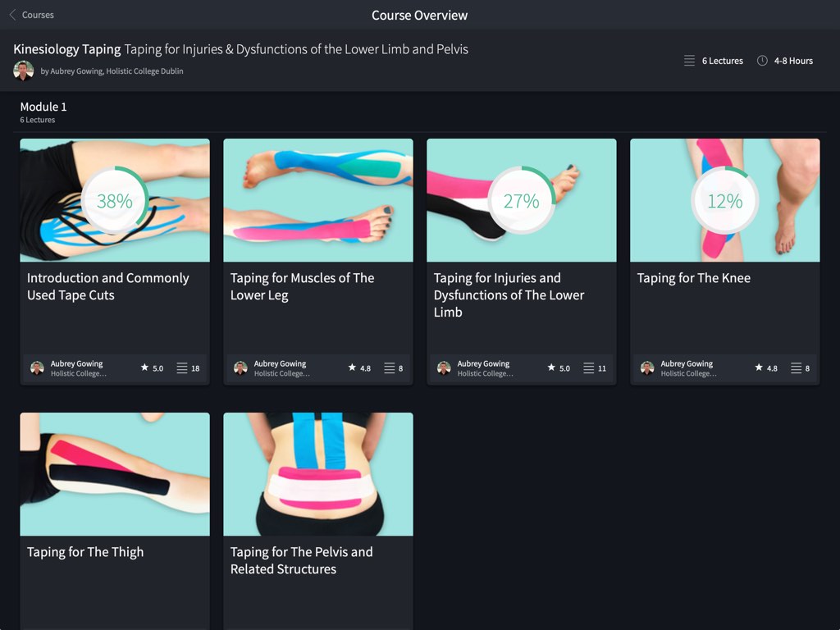Go back to Courses
This screenshot has height=630, width=840.
(x=37, y=15)
